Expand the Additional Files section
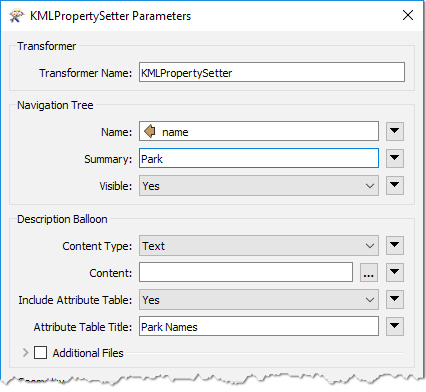The image size is (426, 392). point(25,353)
